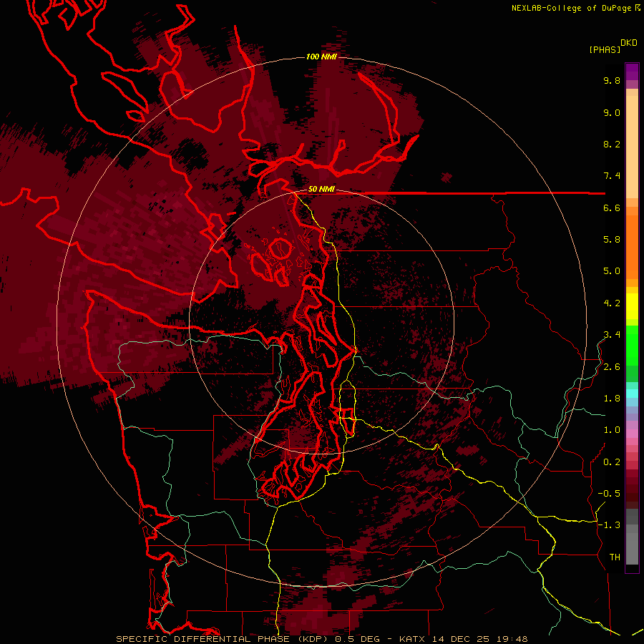Image resolution: width=644 pixels, height=644 pixels.
Task: Click the 0.2 legend value
Action: tap(612, 462)
